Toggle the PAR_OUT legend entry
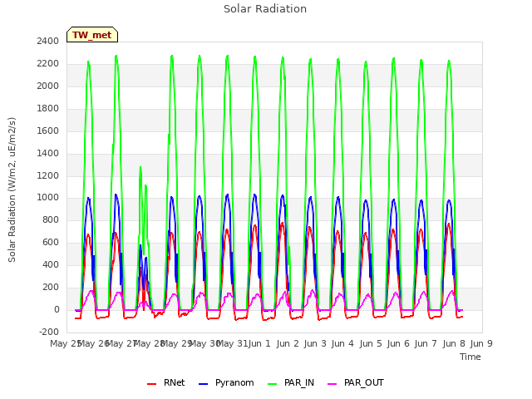Screen dimensions: 532x399 point(356,382)
